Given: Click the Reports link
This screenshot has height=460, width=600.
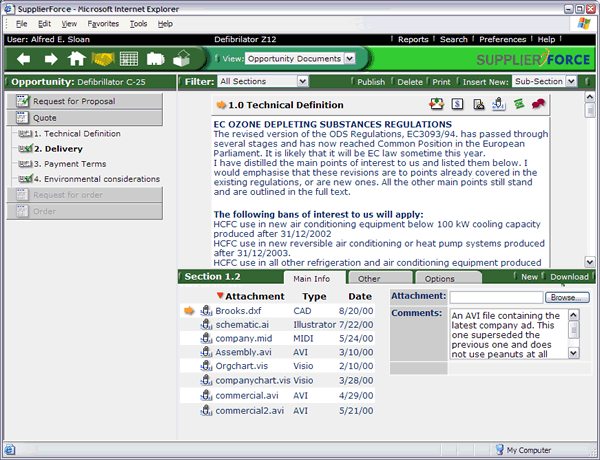Looking at the screenshot, I should (x=413, y=39).
